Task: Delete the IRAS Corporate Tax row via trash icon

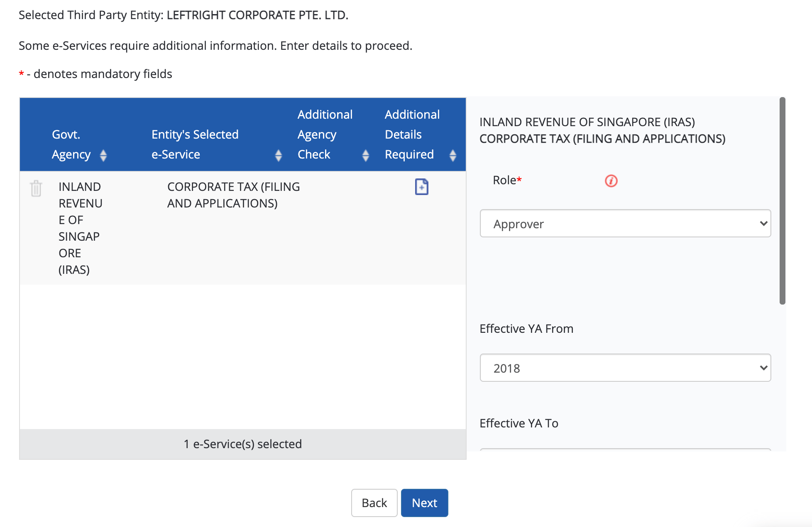Action: pyautogui.click(x=36, y=188)
